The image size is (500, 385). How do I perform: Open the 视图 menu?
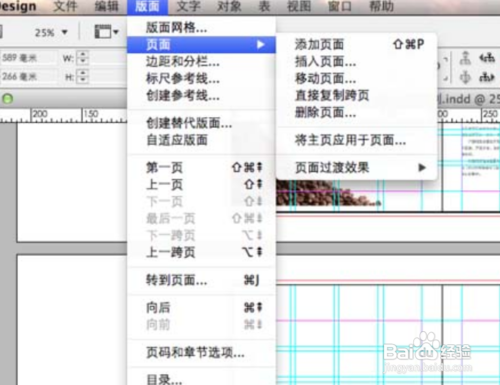pyautogui.click(x=299, y=6)
